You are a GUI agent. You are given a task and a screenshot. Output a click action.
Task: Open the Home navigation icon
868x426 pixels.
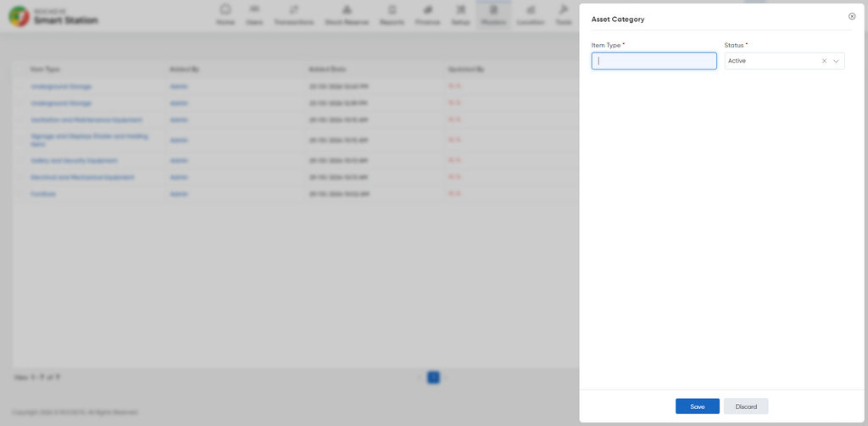click(x=225, y=9)
